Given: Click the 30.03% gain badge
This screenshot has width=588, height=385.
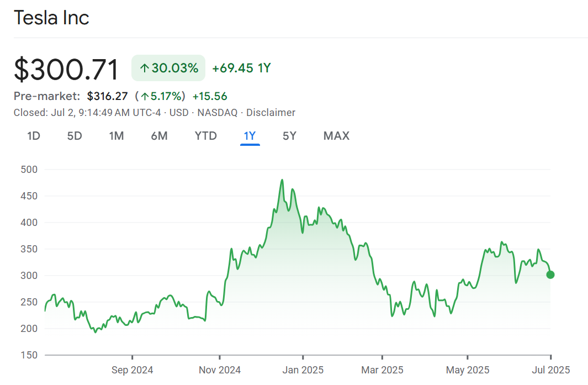Looking at the screenshot, I should 168,68.
